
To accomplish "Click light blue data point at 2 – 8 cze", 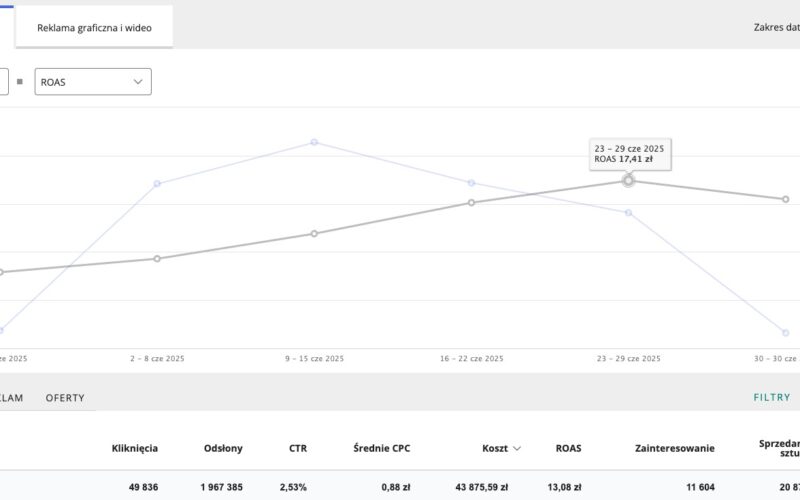I will [157, 183].
